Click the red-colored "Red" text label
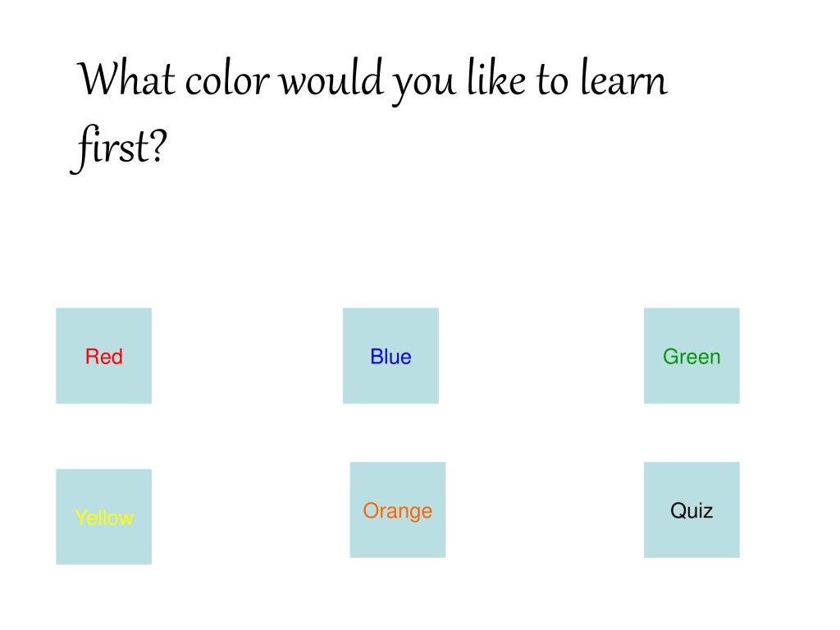This screenshot has width=840, height=630. 104,357
